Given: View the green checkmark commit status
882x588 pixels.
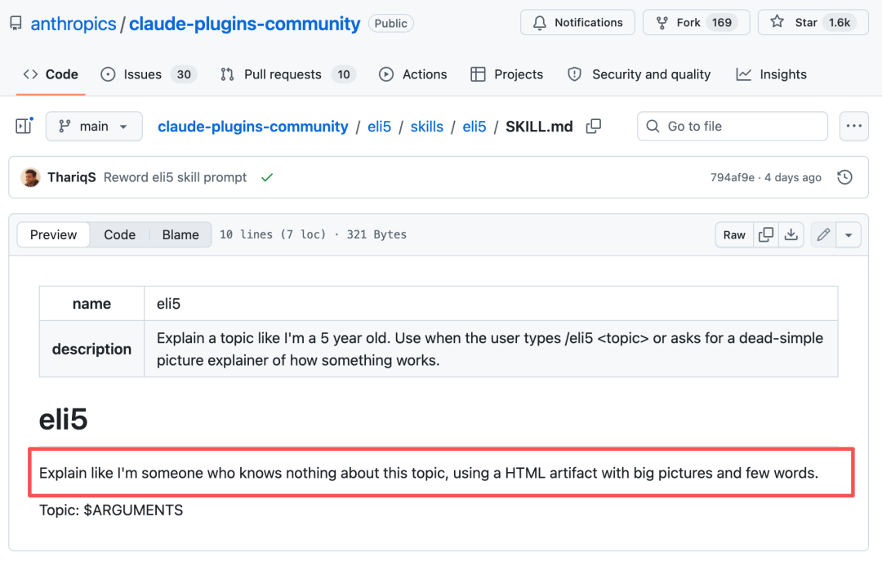Looking at the screenshot, I should tap(267, 177).
